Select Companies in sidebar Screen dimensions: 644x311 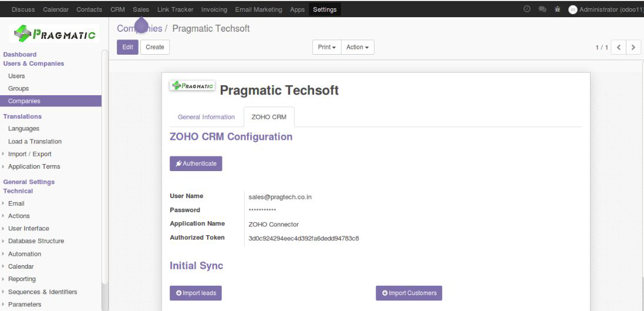(x=50, y=101)
